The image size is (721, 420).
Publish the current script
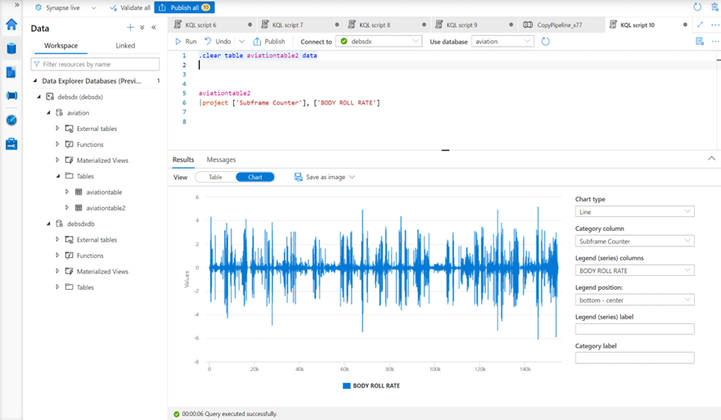[x=269, y=41]
